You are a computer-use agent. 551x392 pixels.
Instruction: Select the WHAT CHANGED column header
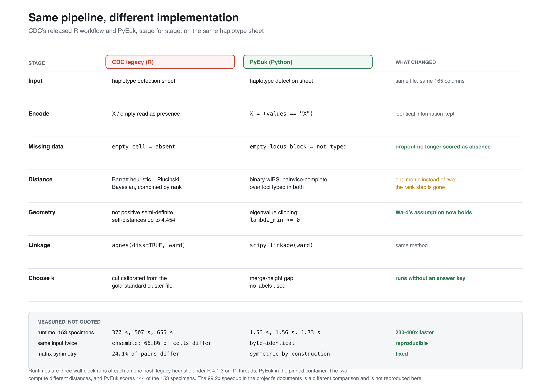pyautogui.click(x=415, y=62)
